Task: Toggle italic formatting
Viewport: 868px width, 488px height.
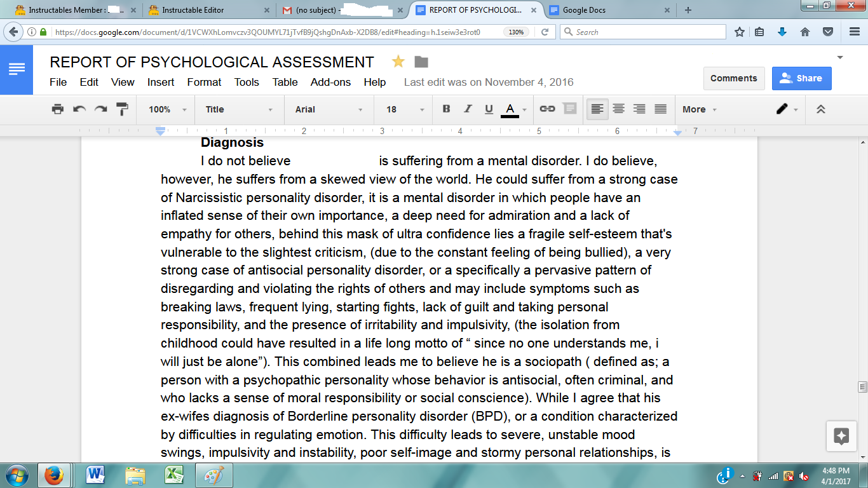Action: click(x=468, y=109)
